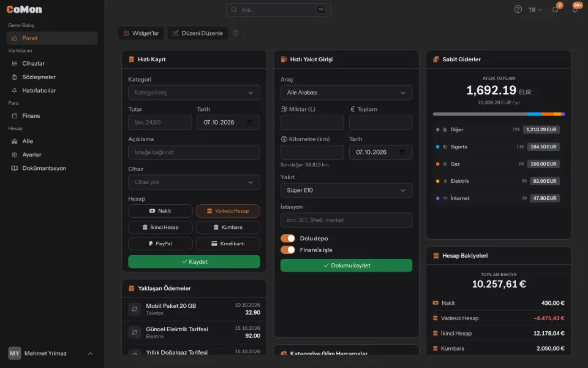
Task: Open the notifications bell icon
Action: [x=575, y=10]
